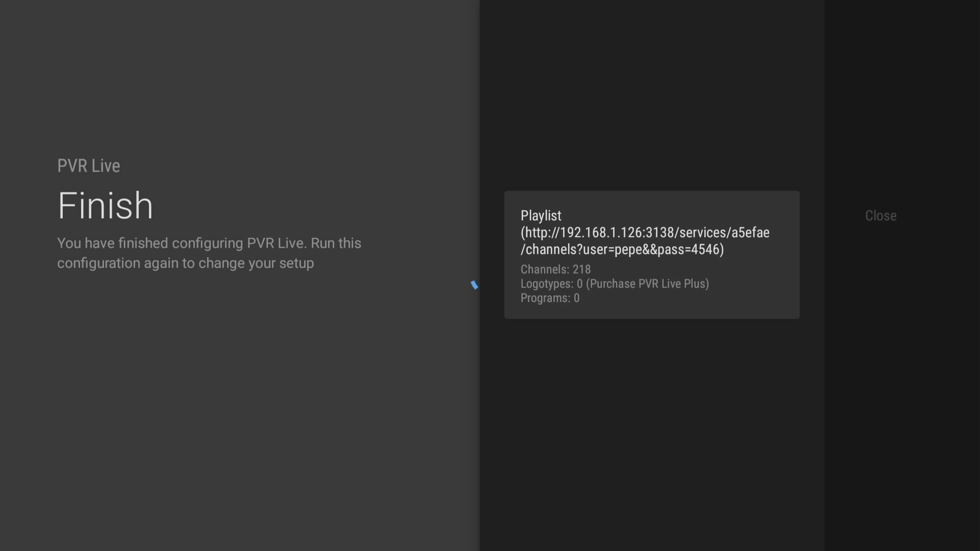Click the Playlist title text

click(x=541, y=216)
